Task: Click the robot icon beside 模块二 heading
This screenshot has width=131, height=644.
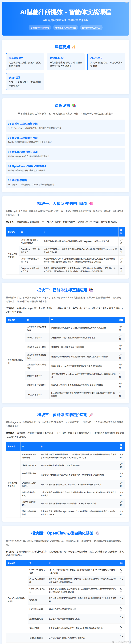Action: click(91, 290)
